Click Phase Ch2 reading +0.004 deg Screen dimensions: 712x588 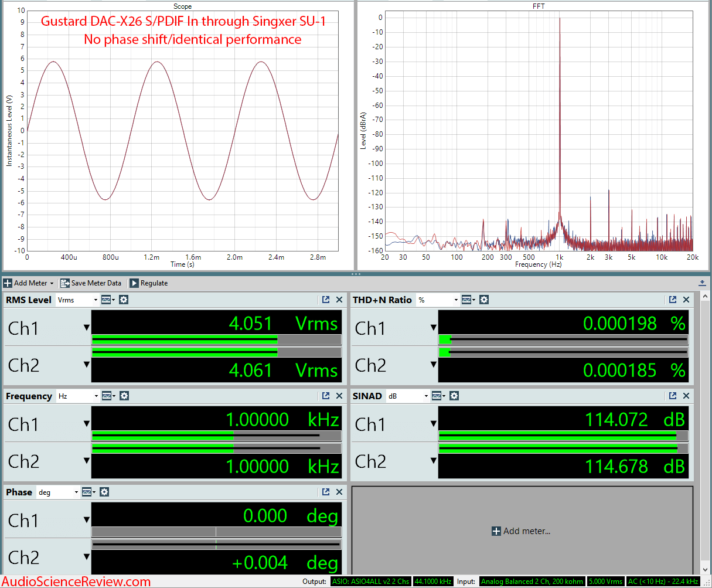(x=285, y=563)
